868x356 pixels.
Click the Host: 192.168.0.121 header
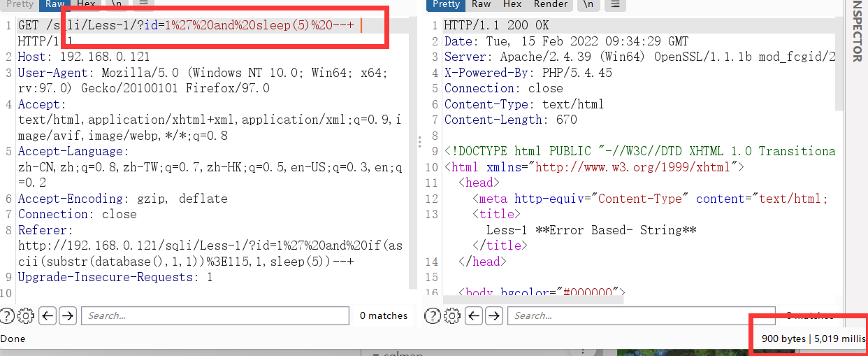point(84,57)
